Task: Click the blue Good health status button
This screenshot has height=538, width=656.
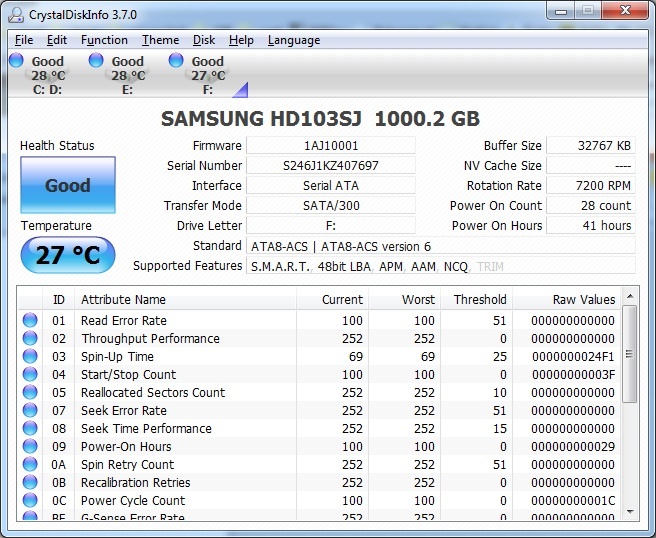Action: tap(68, 185)
